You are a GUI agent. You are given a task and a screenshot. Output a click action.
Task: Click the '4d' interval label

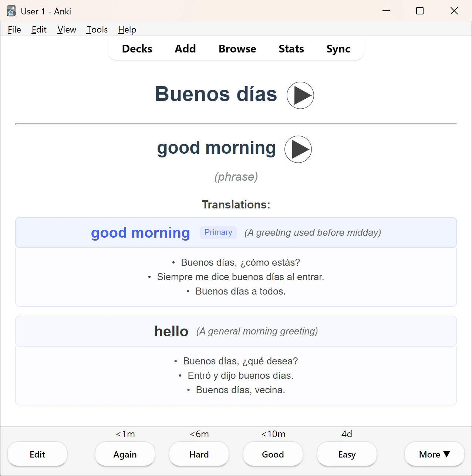click(x=347, y=434)
